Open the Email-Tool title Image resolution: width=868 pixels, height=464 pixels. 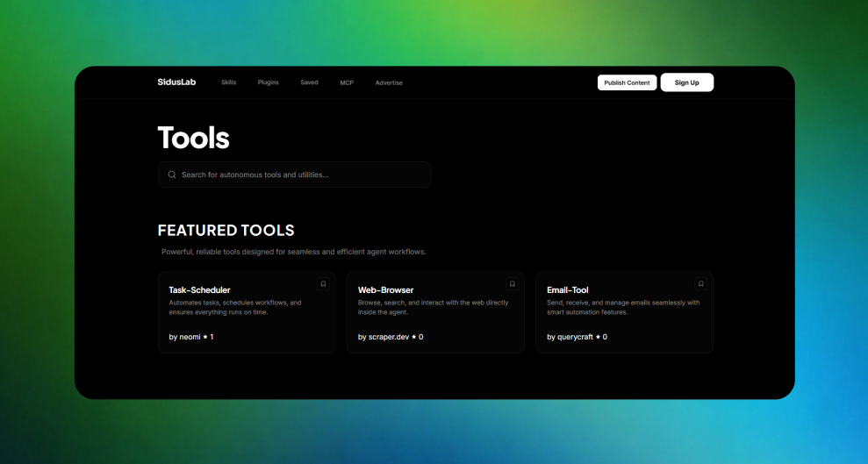[x=568, y=289]
